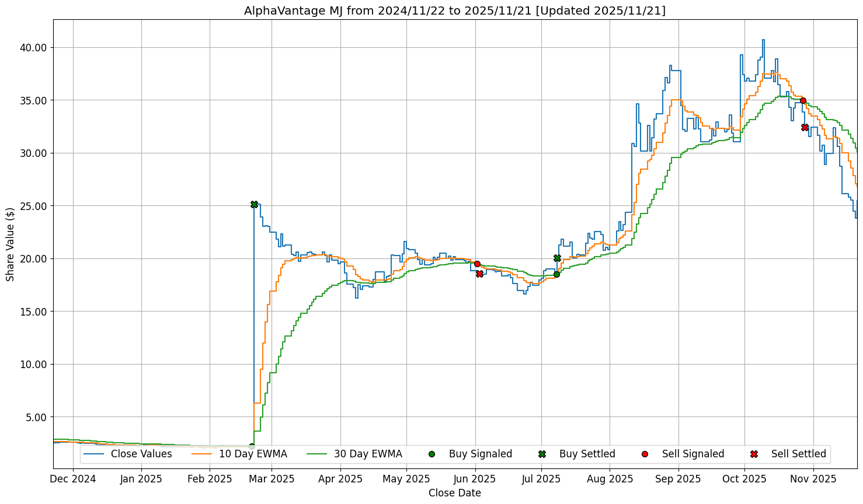This screenshot has width=863, height=504.
Task: Click the 40.00 y-axis tick label
Action: [36, 47]
